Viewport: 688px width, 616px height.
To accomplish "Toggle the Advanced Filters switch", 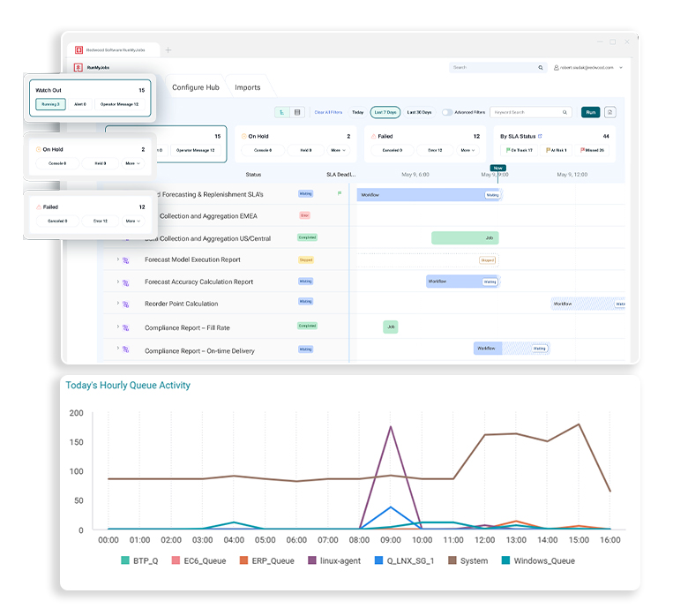I will point(447,112).
